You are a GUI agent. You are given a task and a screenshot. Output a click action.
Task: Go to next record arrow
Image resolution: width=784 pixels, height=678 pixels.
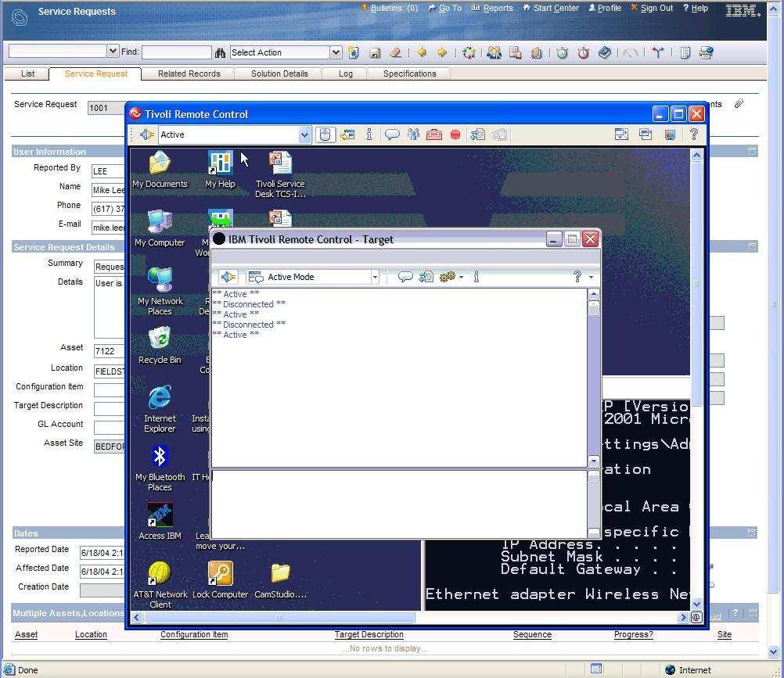(x=442, y=52)
